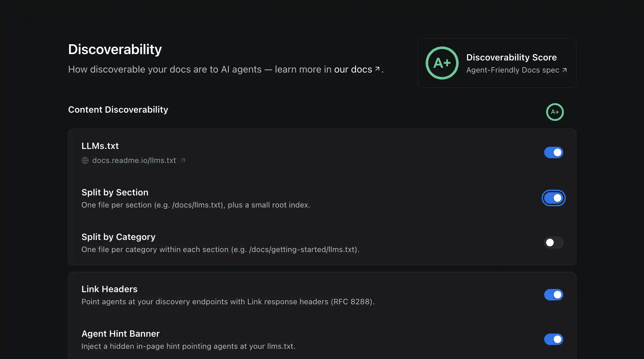Viewport: 644px width, 359px height.
Task: Click the Content Discoverability section heading
Action: click(x=118, y=109)
